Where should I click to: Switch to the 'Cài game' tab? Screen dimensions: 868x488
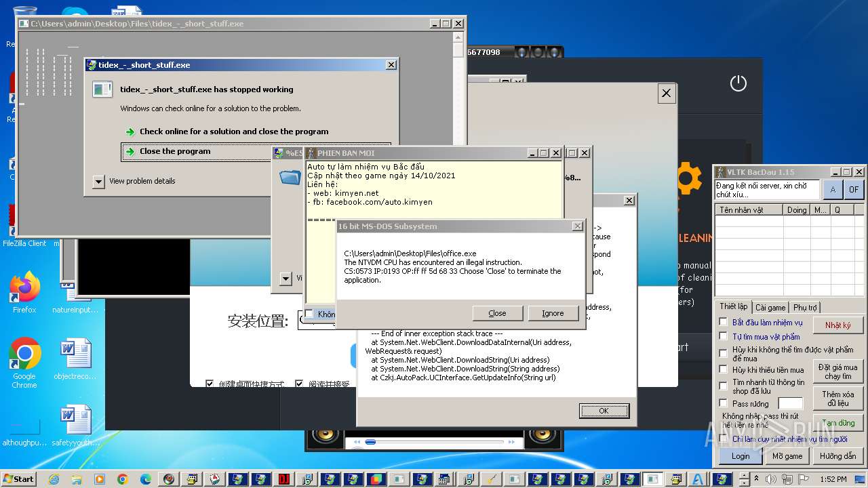(770, 307)
